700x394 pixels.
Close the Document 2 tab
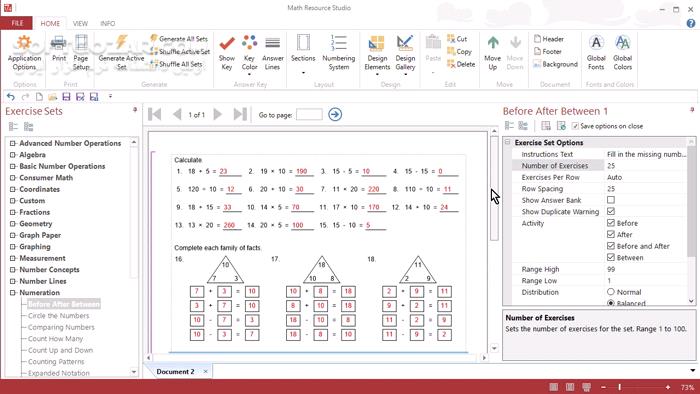coord(205,372)
